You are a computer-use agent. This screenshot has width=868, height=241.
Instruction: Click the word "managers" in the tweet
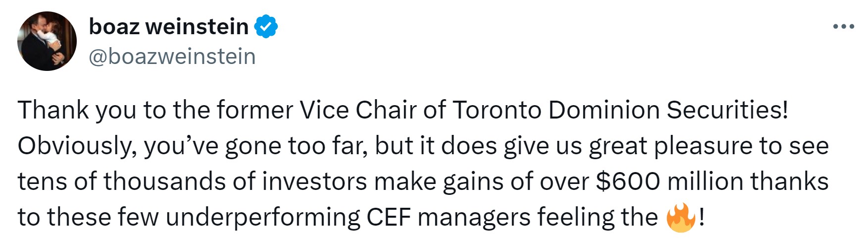(474, 218)
